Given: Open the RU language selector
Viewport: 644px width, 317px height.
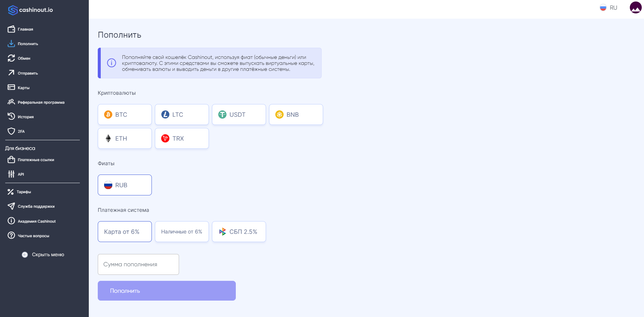Looking at the screenshot, I should point(609,8).
